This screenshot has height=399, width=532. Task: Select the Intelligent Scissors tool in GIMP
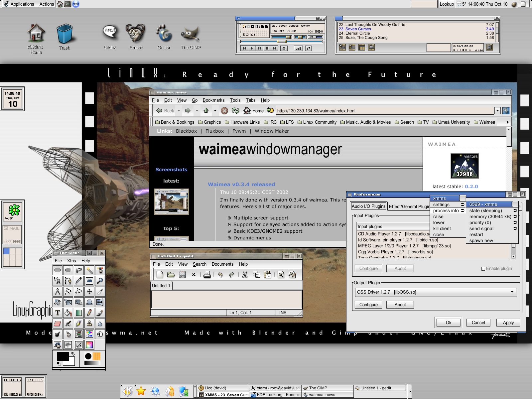tap(58, 281)
